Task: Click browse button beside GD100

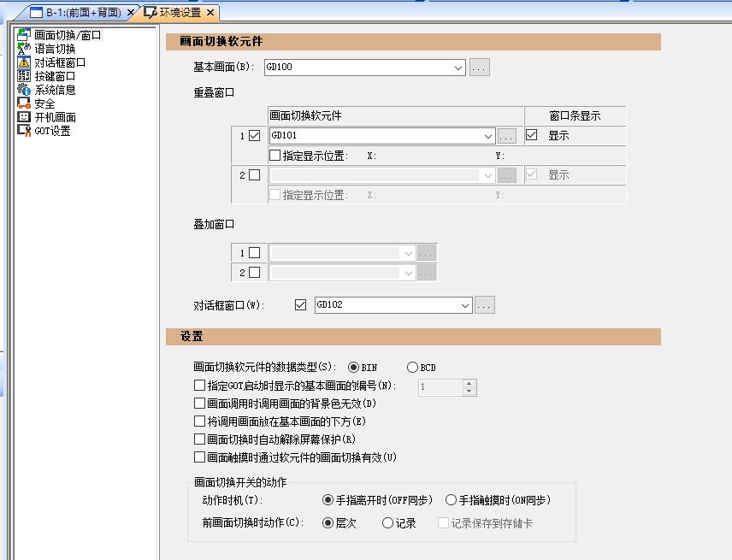Action: [480, 67]
